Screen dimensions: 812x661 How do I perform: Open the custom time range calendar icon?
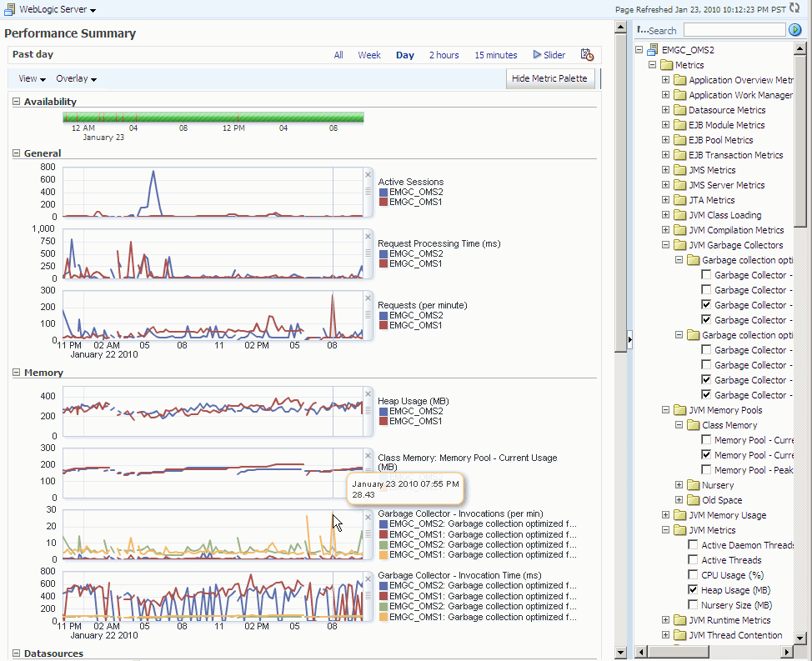coord(587,54)
